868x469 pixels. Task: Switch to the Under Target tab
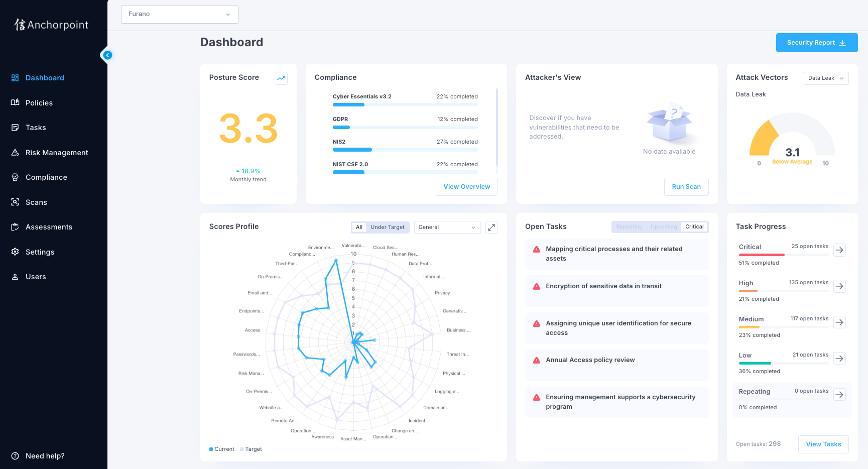click(387, 227)
